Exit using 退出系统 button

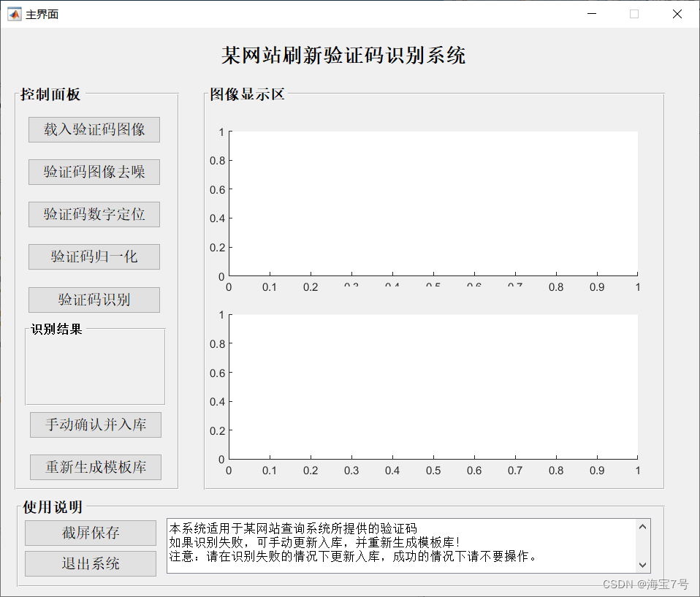[x=91, y=563]
